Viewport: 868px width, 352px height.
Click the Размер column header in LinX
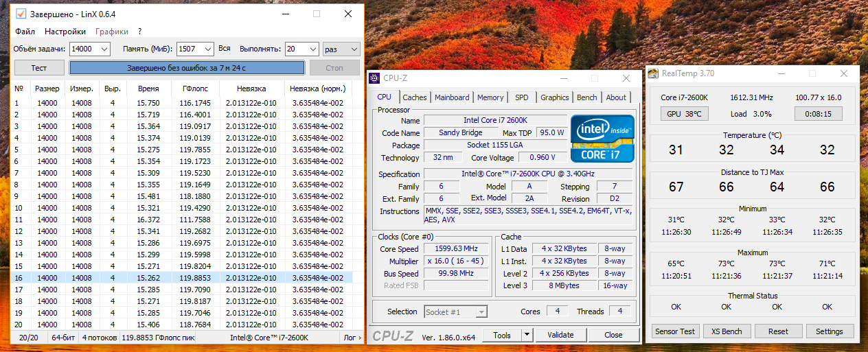[x=47, y=89]
